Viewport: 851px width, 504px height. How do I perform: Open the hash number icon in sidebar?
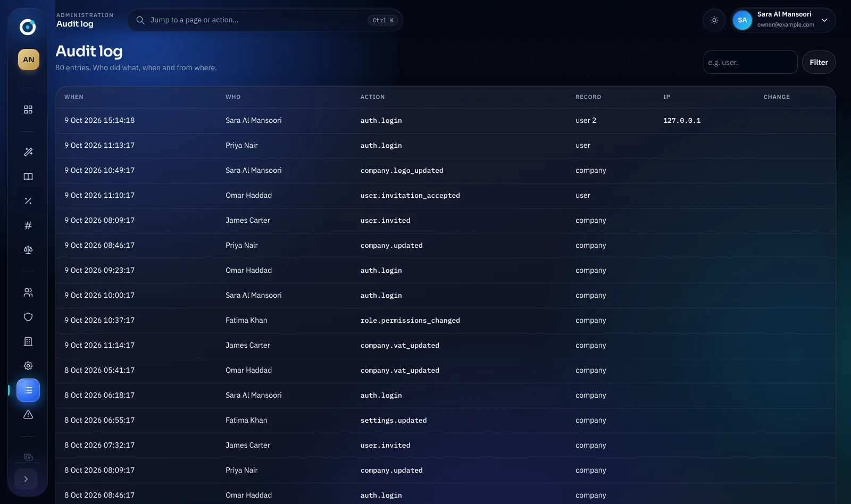point(28,225)
